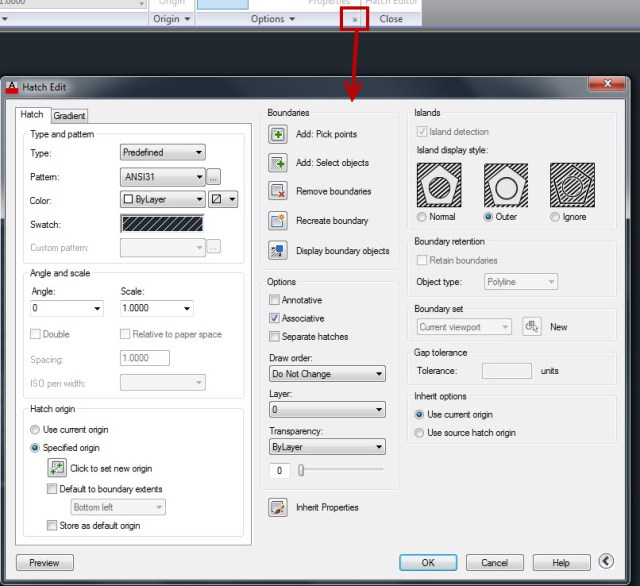Choose the Ignore island radio button
The image size is (640, 586).
point(555,217)
